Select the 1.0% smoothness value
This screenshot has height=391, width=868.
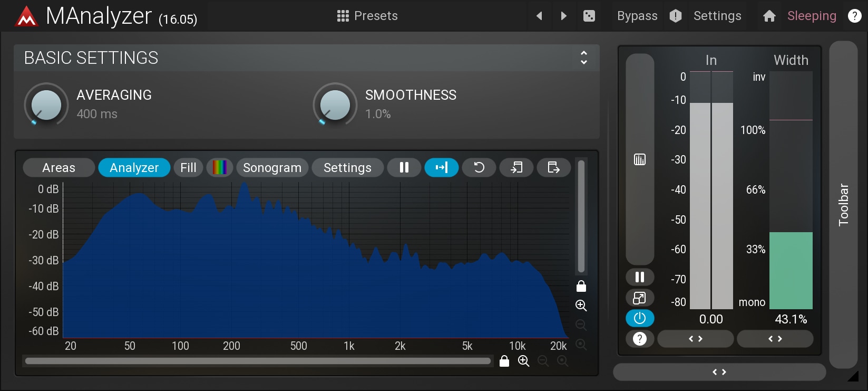coord(378,114)
